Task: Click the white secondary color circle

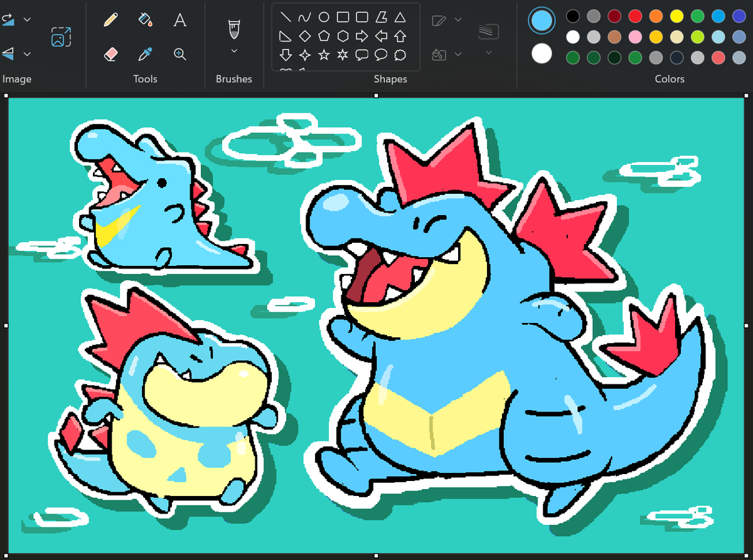Action: click(x=542, y=54)
